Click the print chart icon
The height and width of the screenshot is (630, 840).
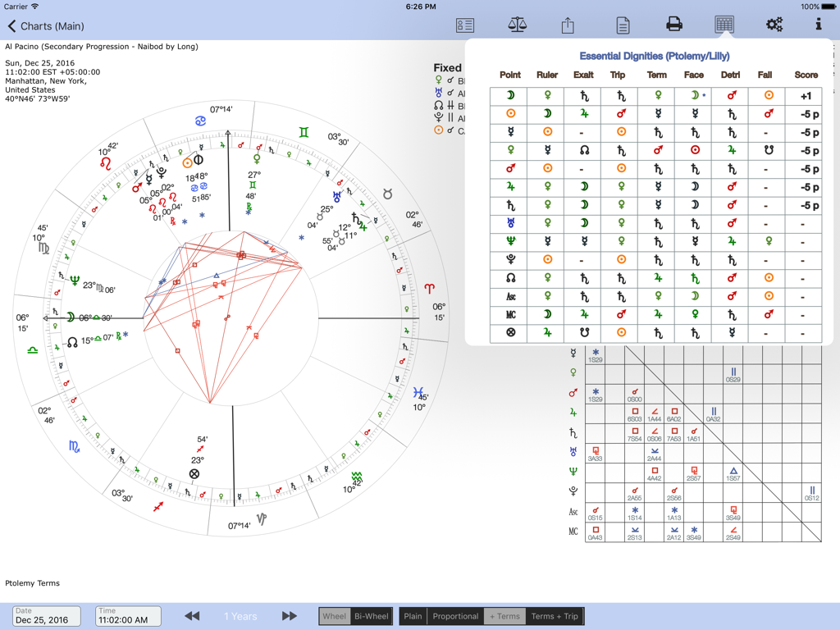click(x=673, y=25)
